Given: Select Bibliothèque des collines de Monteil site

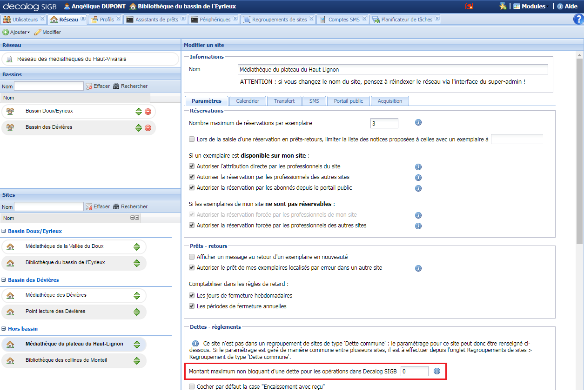Looking at the screenshot, I should 66,360.
